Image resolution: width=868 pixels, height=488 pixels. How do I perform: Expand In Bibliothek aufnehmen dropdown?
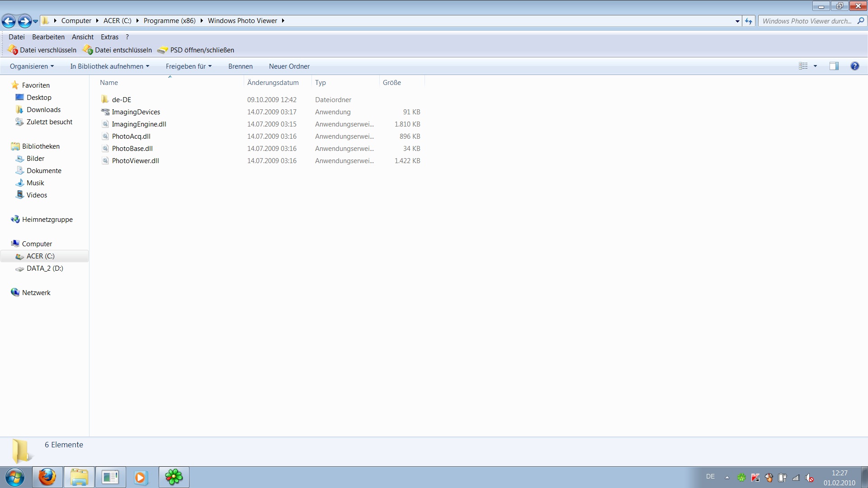(x=109, y=66)
